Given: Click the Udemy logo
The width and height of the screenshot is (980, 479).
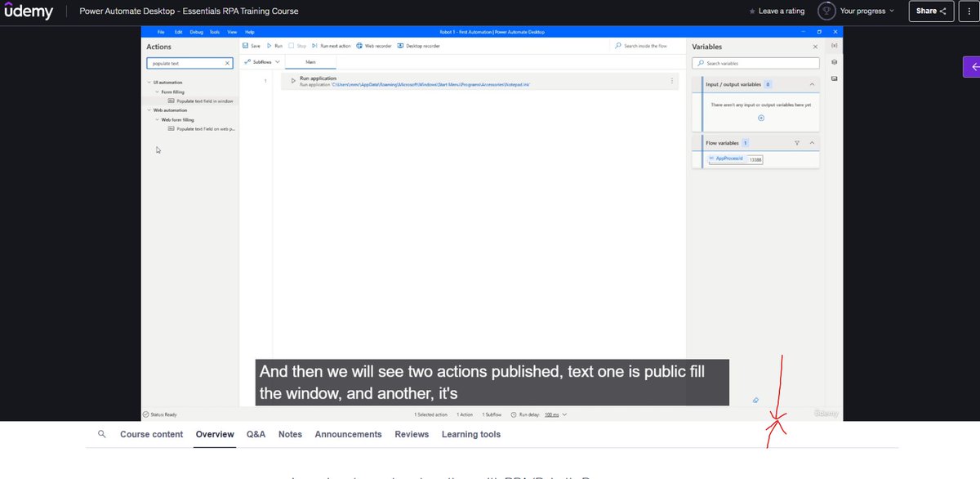Looking at the screenshot, I should 29,11.
